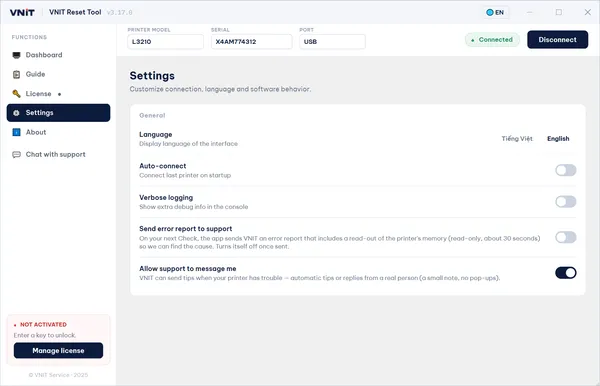600x386 pixels.
Task: Click the Serial field X4AM774312
Action: [x=251, y=42]
